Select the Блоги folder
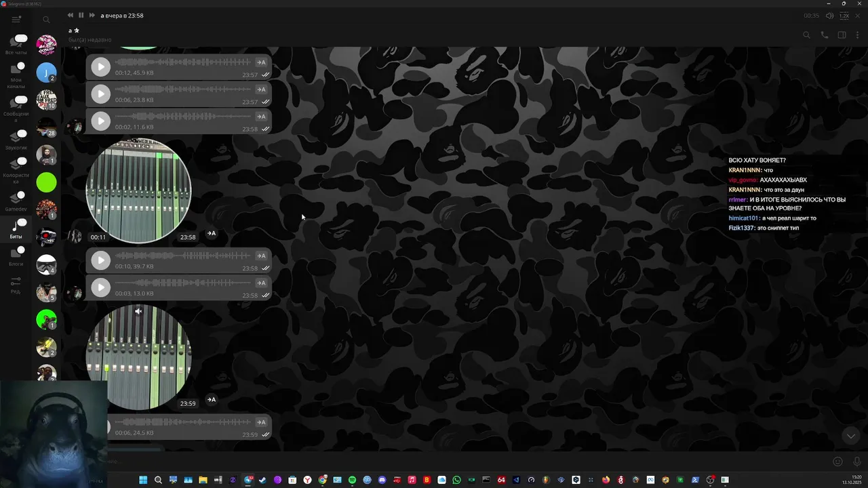Viewport: 868px width, 488px height. tap(16, 256)
